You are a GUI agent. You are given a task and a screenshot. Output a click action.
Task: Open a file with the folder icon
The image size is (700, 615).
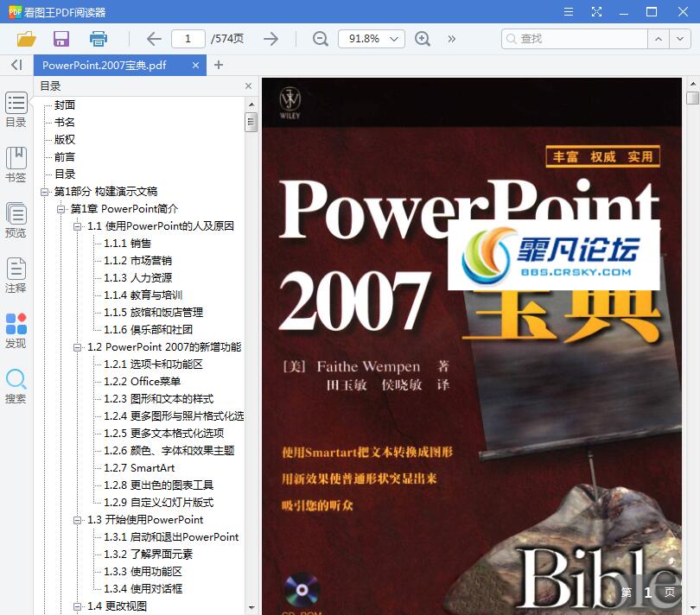click(26, 39)
